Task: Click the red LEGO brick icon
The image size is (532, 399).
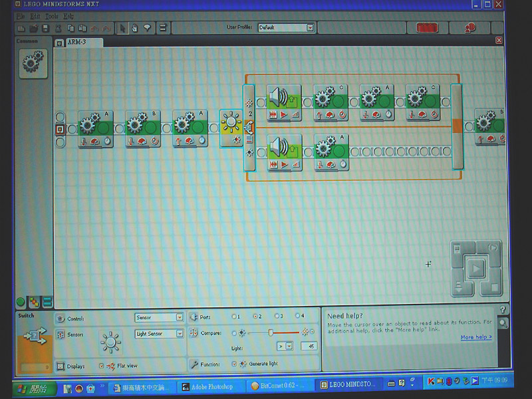Action: click(427, 28)
